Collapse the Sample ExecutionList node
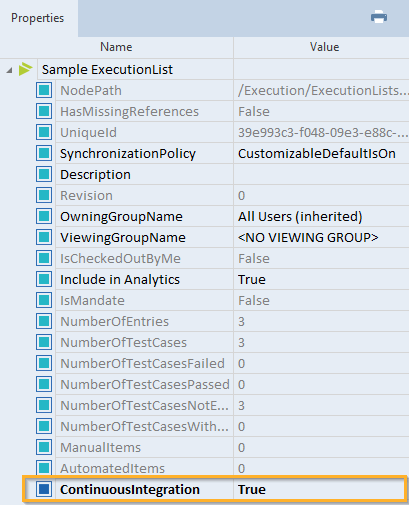This screenshot has width=409, height=505. coord(9,70)
